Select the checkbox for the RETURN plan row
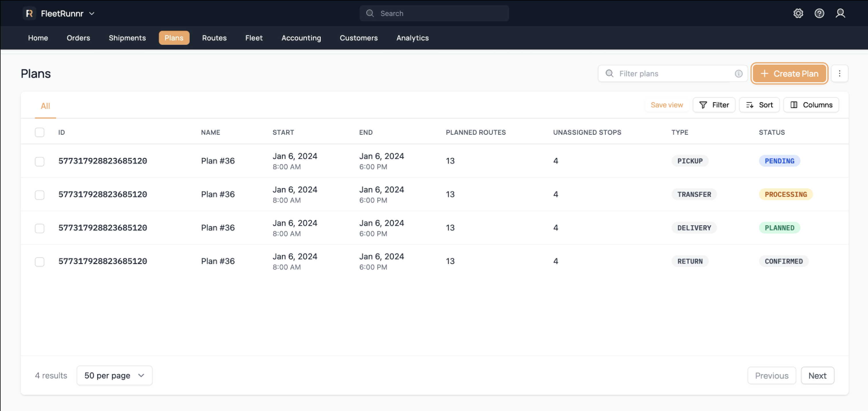Viewport: 868px width, 411px height. coord(39,262)
